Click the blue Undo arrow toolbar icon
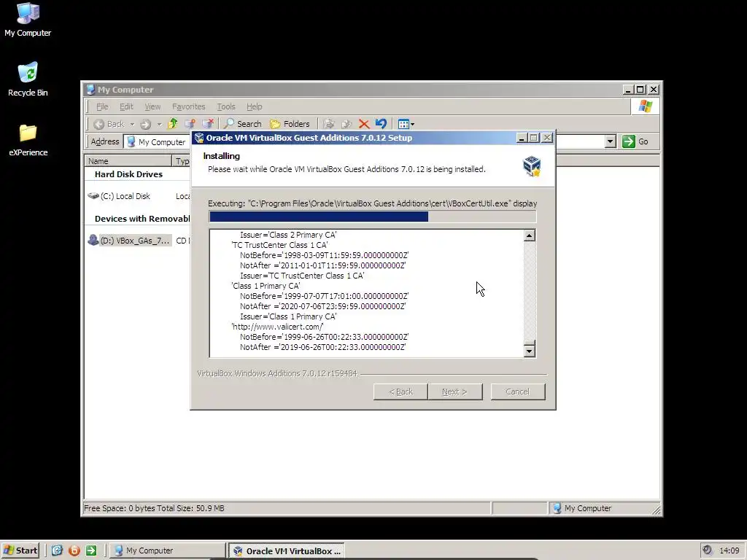The height and width of the screenshot is (560, 747). 381,124
